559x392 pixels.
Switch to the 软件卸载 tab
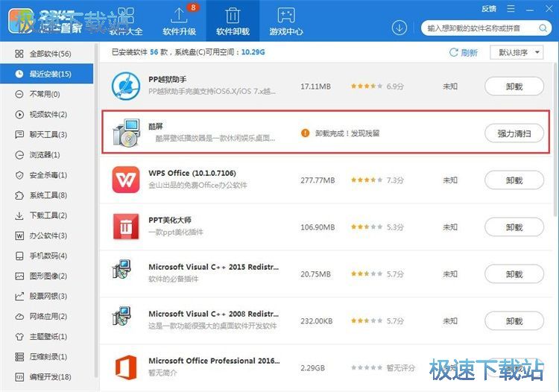pos(233,21)
